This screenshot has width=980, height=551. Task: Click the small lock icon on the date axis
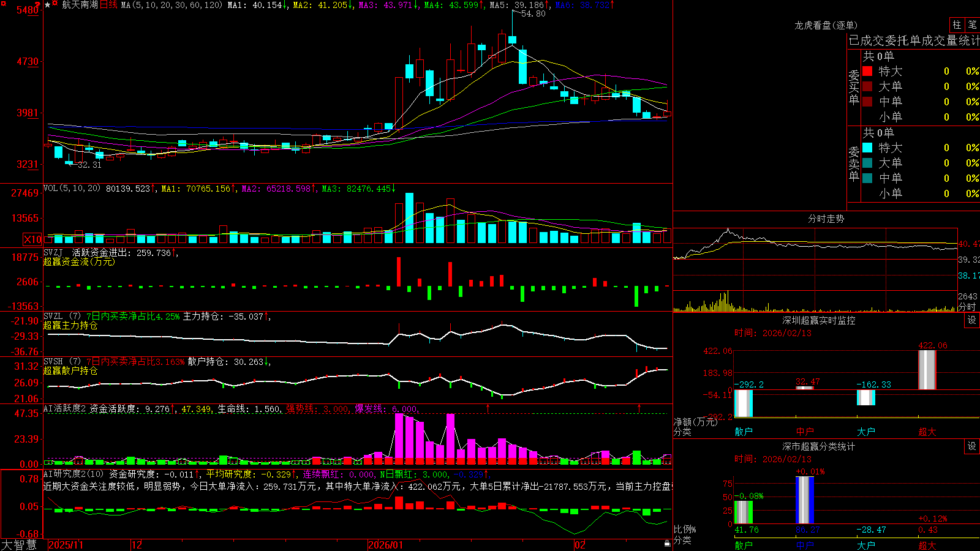click(667, 544)
